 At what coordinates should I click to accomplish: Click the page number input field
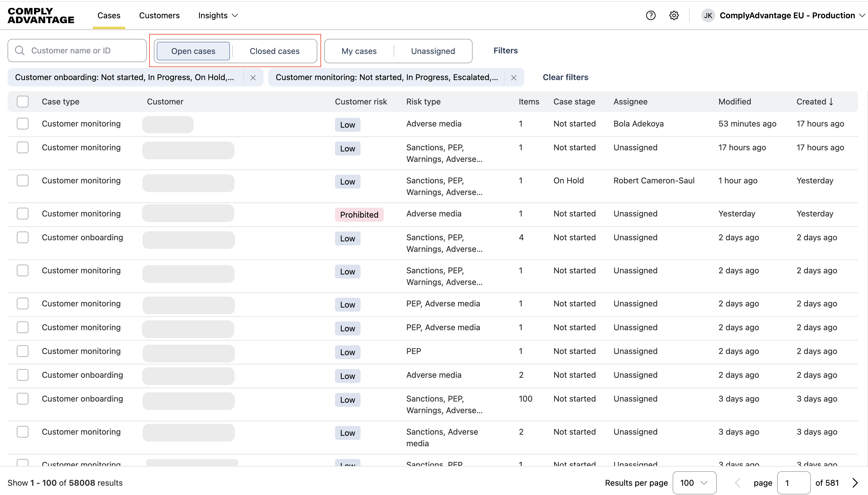click(793, 483)
